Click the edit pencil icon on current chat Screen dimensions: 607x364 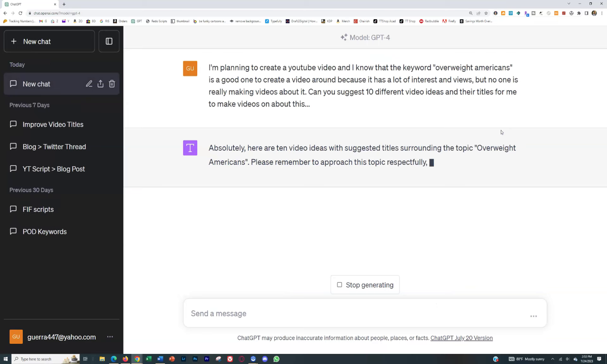(x=89, y=84)
